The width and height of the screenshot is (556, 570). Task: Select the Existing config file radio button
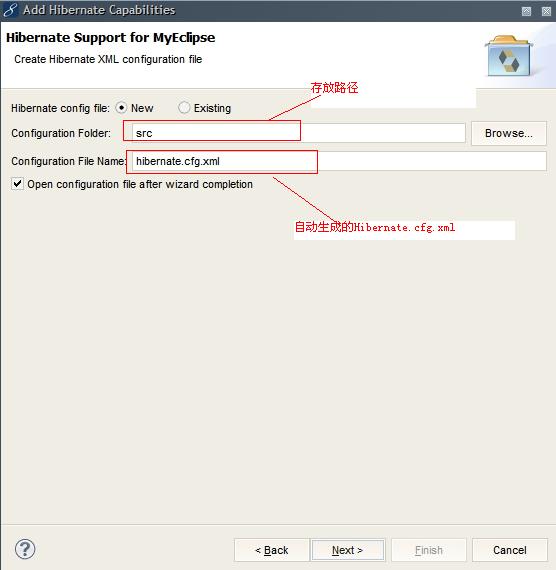184,108
